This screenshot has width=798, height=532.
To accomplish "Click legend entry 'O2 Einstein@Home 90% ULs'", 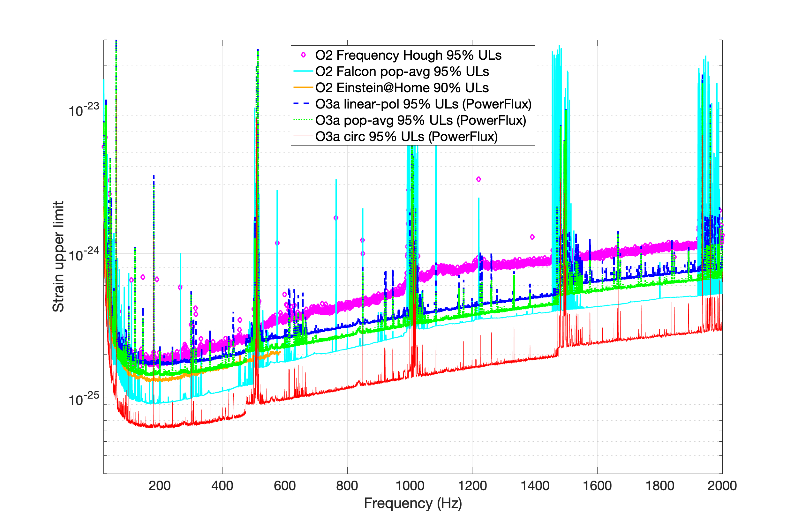I will (402, 87).
